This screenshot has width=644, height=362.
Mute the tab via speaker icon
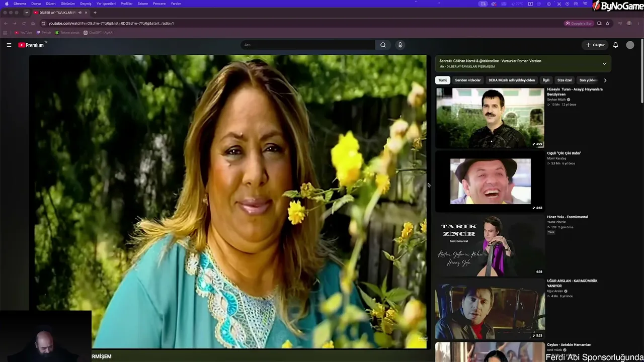(x=79, y=13)
